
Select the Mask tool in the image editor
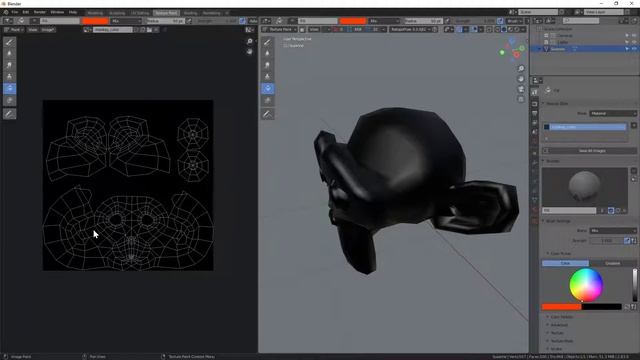coord(9,100)
